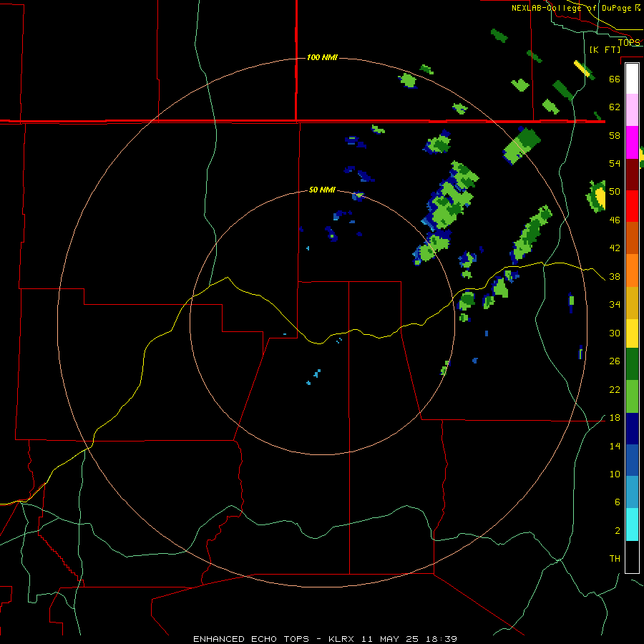Click the light pink legend swatch
Viewport: 644px width, 644px height.
click(x=632, y=110)
